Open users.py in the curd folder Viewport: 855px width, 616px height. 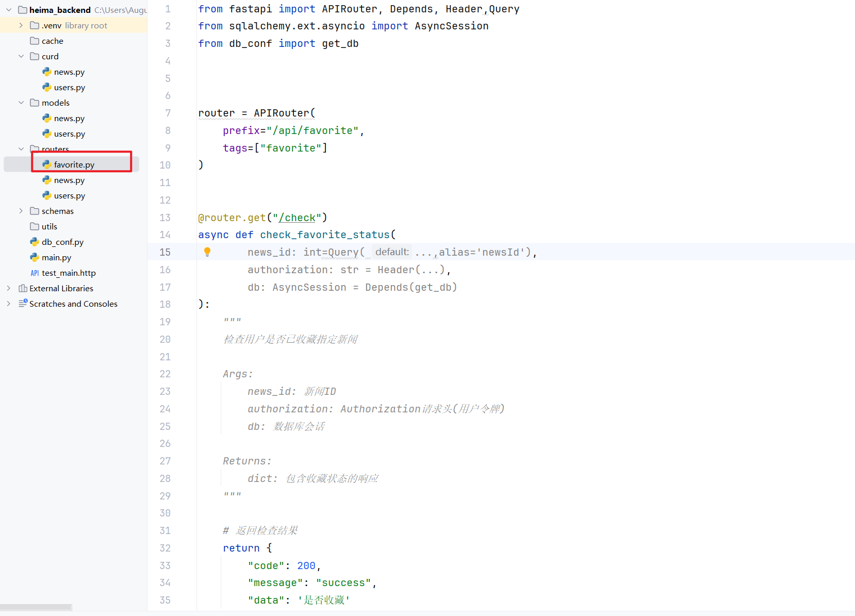(x=69, y=87)
